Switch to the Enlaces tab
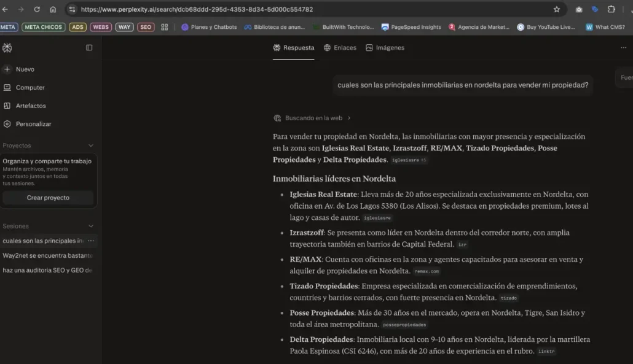The image size is (633, 364). 340,47
